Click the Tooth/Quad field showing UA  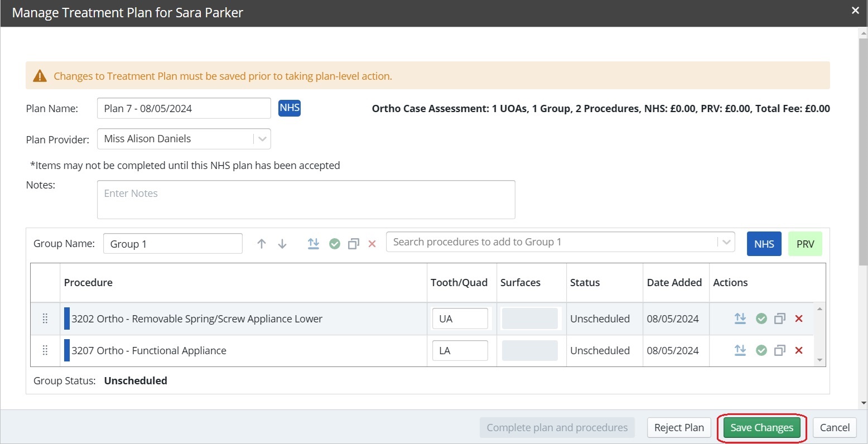tap(460, 318)
